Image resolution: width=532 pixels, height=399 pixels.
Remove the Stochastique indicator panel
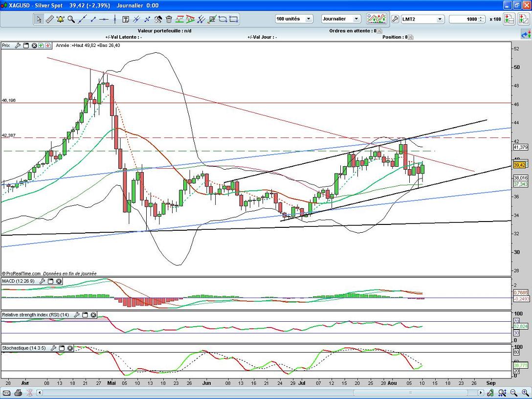coord(70,348)
